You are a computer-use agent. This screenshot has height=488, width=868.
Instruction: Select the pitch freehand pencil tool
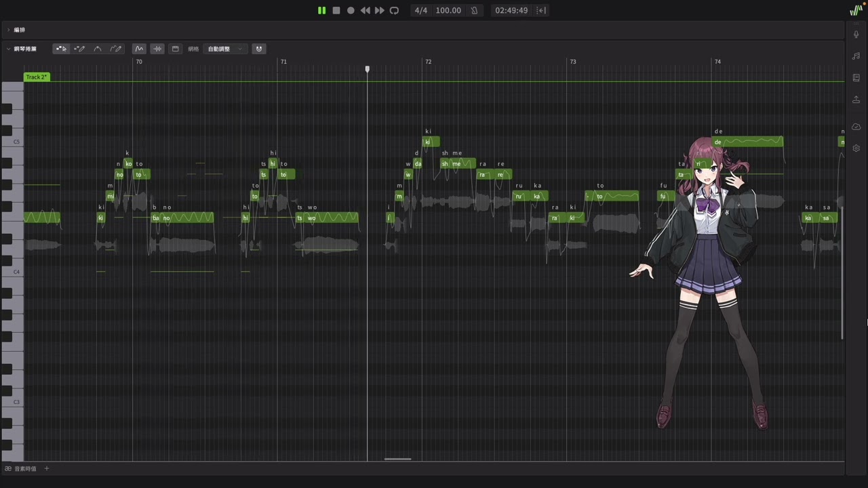(x=116, y=49)
